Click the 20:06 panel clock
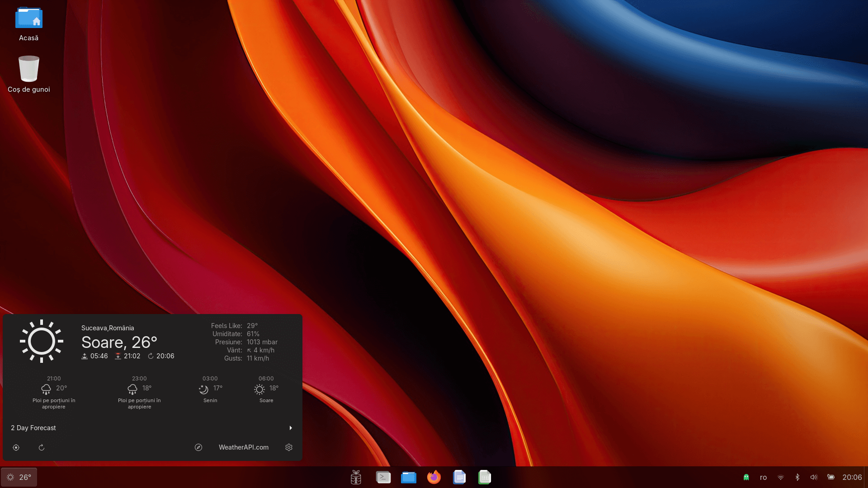 [852, 477]
